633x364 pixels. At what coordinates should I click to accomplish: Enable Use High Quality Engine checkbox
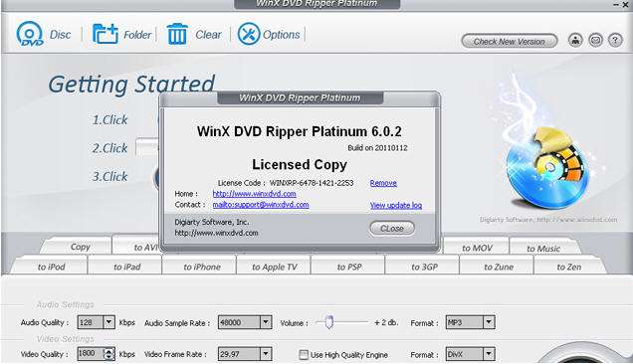coord(304,355)
